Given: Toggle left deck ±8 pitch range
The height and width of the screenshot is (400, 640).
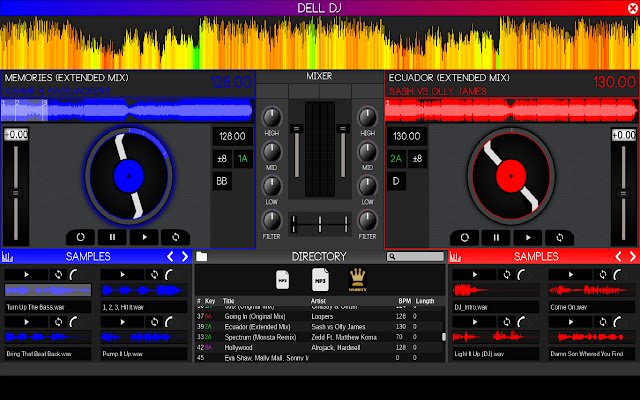Looking at the screenshot, I should pyautogui.click(x=222, y=158).
